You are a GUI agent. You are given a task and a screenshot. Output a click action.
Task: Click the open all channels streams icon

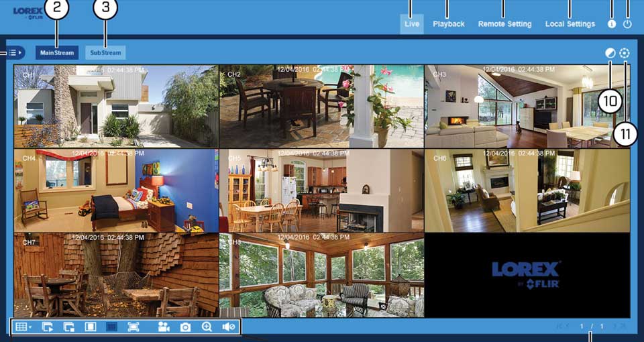47,327
